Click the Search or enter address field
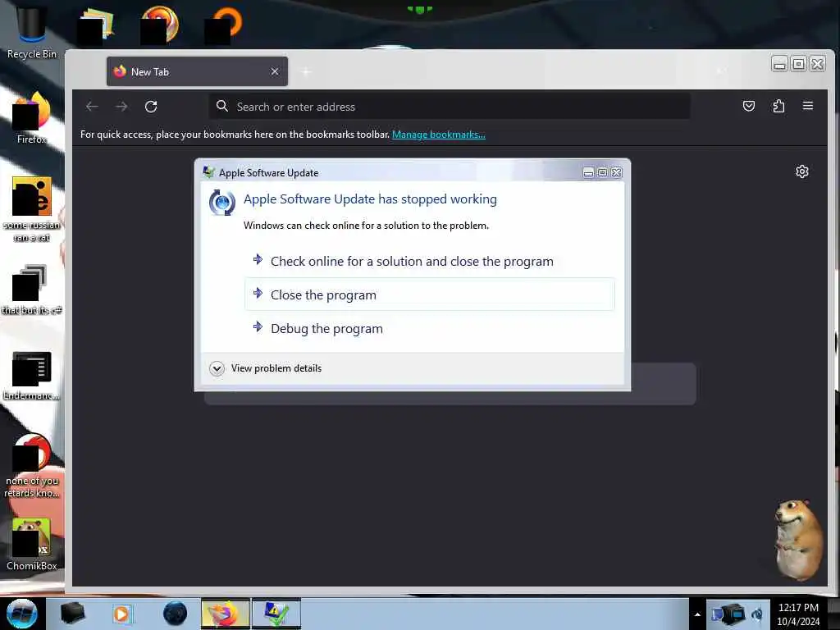The height and width of the screenshot is (630, 840). (450, 107)
